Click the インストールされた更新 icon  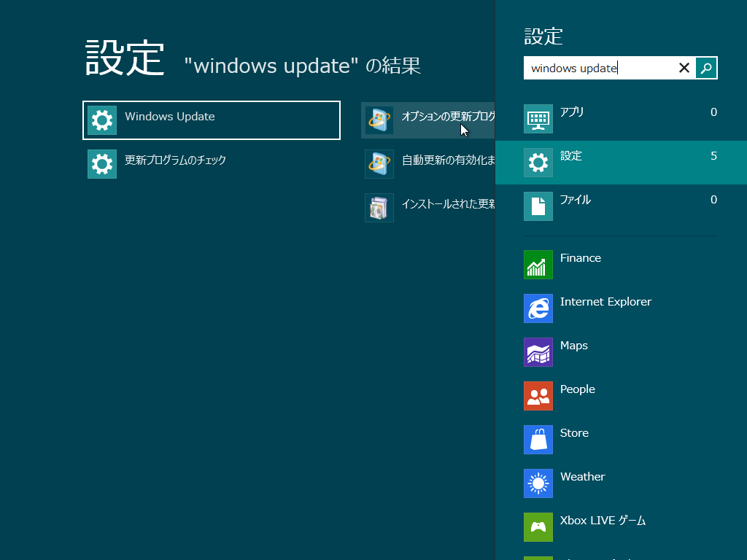click(x=379, y=208)
